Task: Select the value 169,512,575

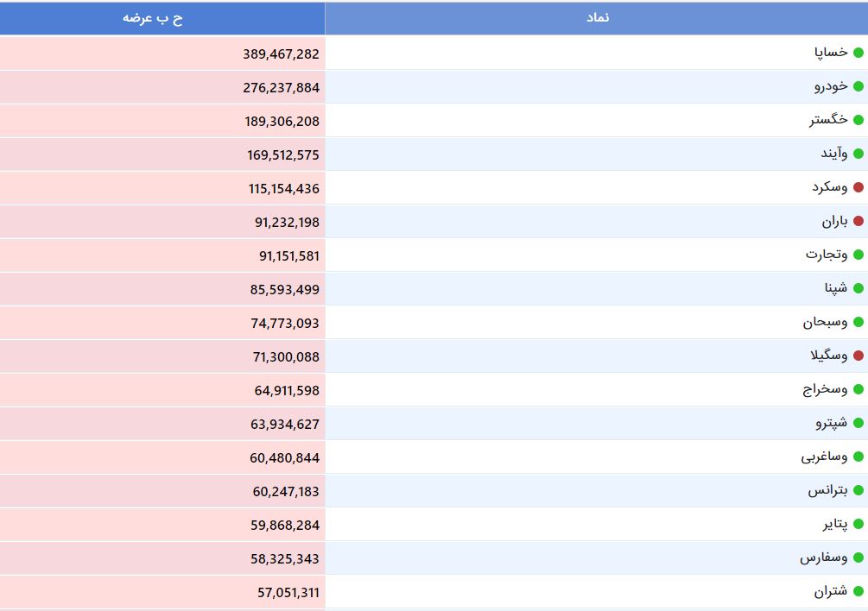Action: (x=283, y=155)
